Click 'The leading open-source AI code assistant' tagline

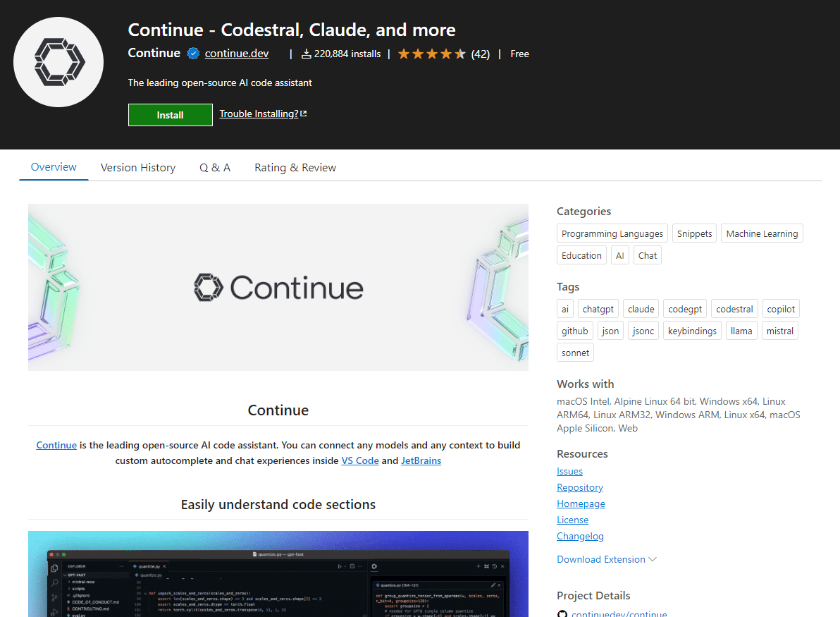tap(220, 83)
